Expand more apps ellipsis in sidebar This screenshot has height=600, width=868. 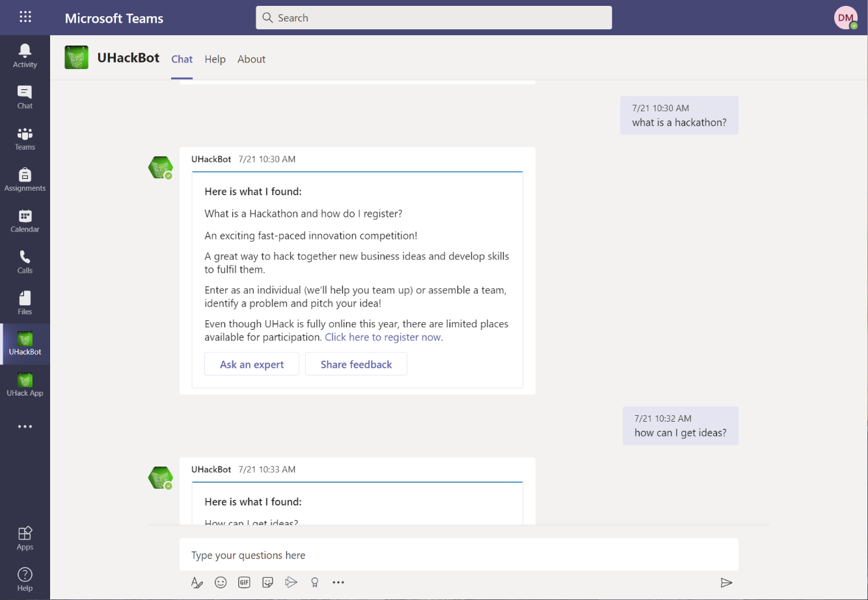pyautogui.click(x=25, y=427)
